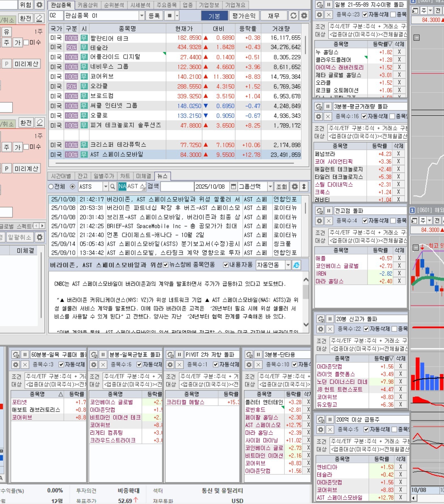Screen dimensions: 444x504
Task: Switch to the 키움상위 tab
Action: point(87,5)
